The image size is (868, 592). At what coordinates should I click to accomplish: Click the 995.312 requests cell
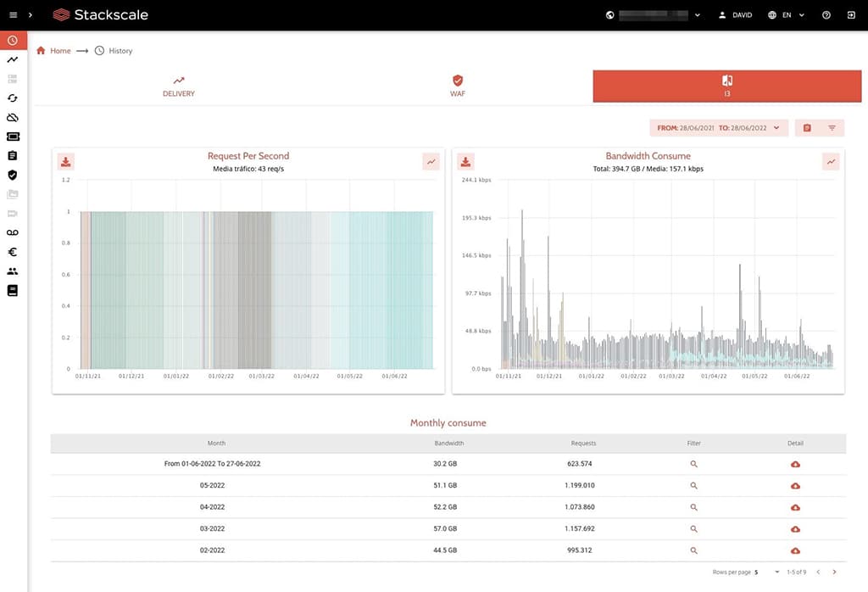pos(580,550)
